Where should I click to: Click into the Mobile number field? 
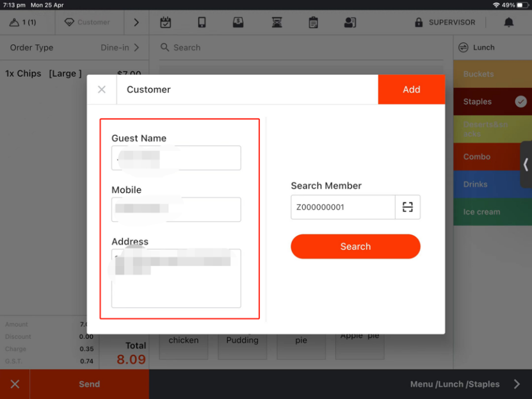176,209
